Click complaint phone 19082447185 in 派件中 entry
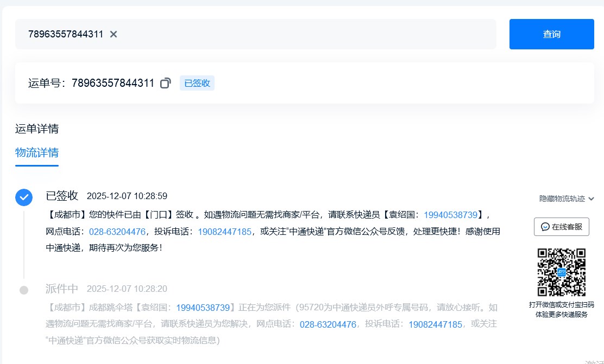604x364 pixels. [435, 324]
